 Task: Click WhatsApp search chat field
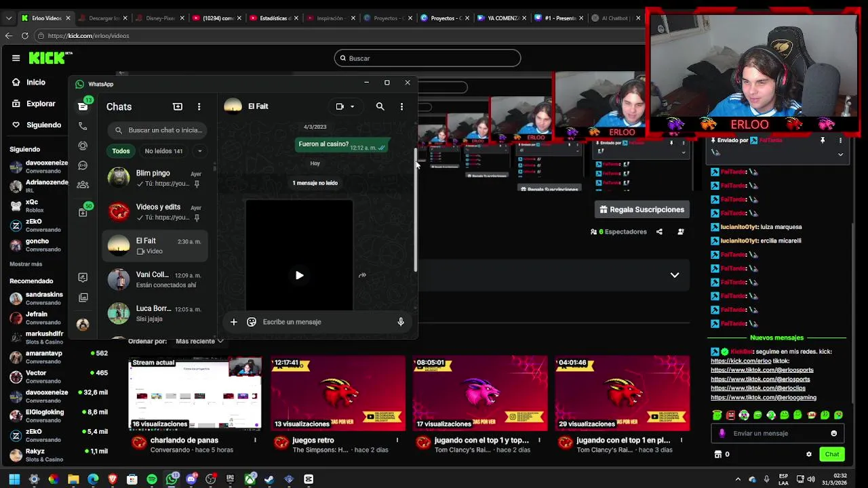tap(159, 130)
